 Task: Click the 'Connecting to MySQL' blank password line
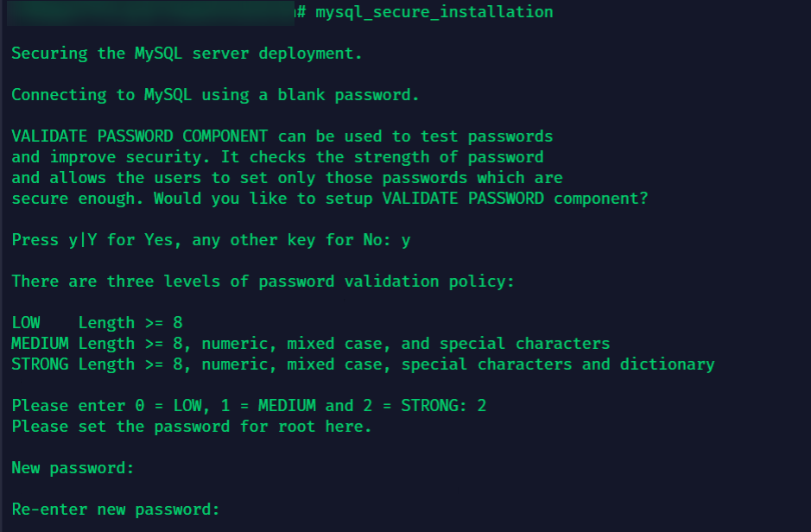[215, 95]
